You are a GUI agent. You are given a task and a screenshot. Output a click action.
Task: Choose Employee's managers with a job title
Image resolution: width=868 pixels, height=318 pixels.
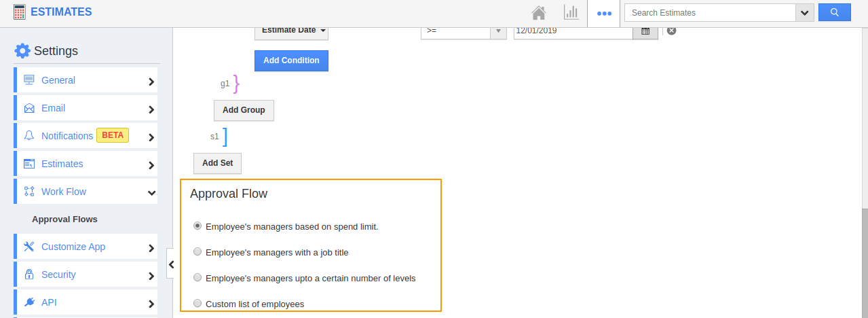pyautogui.click(x=197, y=252)
